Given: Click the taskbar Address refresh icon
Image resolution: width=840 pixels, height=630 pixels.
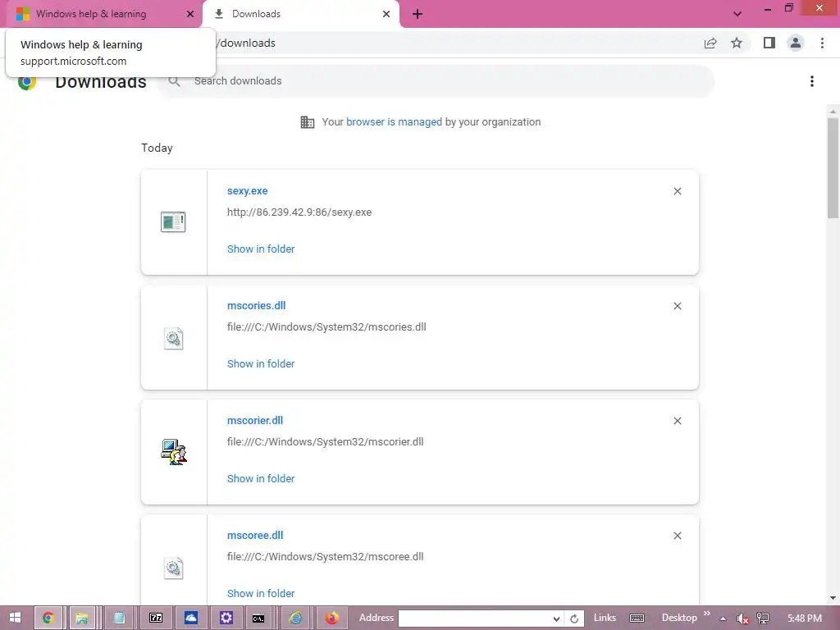Looking at the screenshot, I should 574,619.
